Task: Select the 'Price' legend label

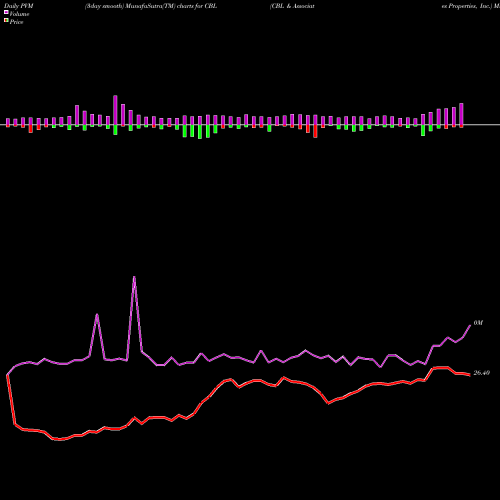Action: 16,22
